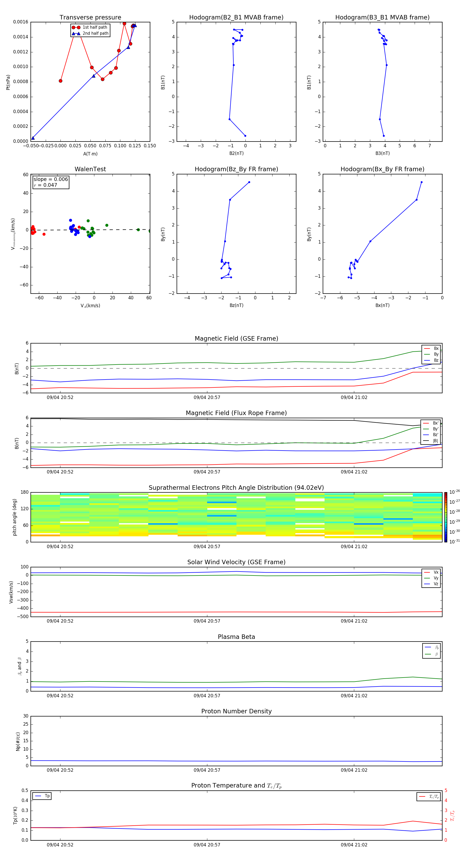Click the 1st half path legend entry
This screenshot has width=473, height=868.
click(90, 27)
